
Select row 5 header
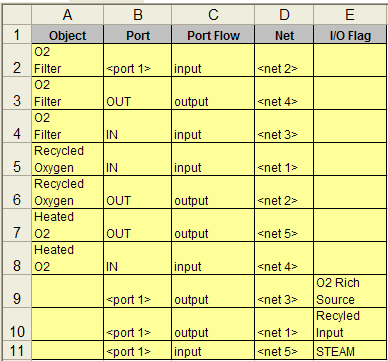(17, 159)
